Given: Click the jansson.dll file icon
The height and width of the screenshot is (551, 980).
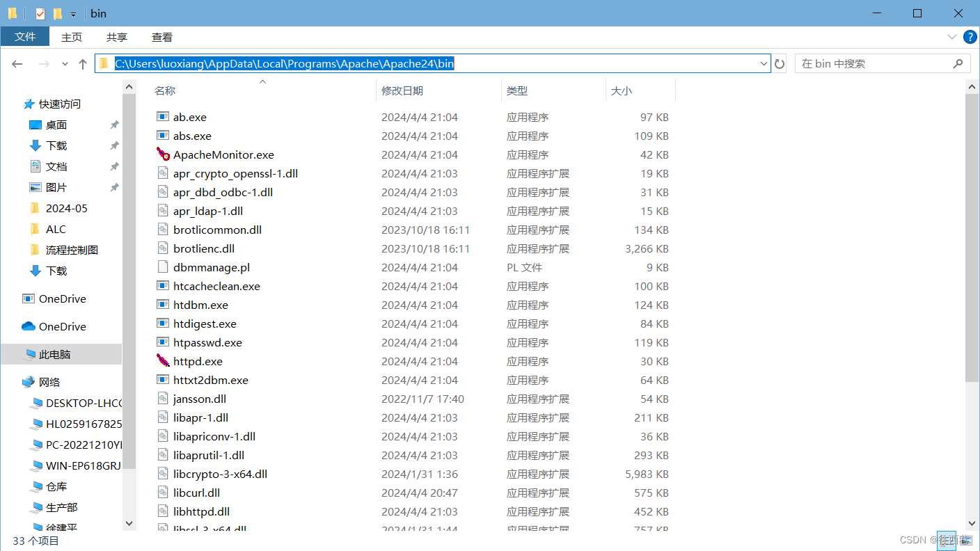Looking at the screenshot, I should pos(163,399).
